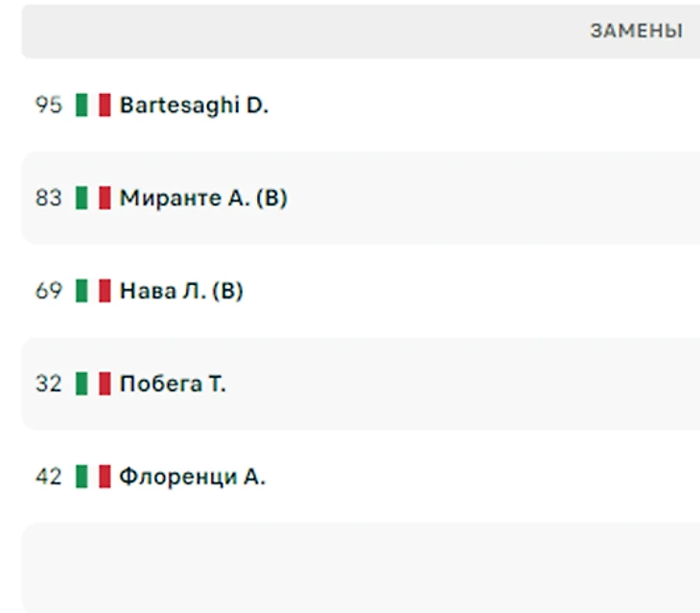
Task: Select the Побега Т. substitute row background
Action: (x=479, y=384)
